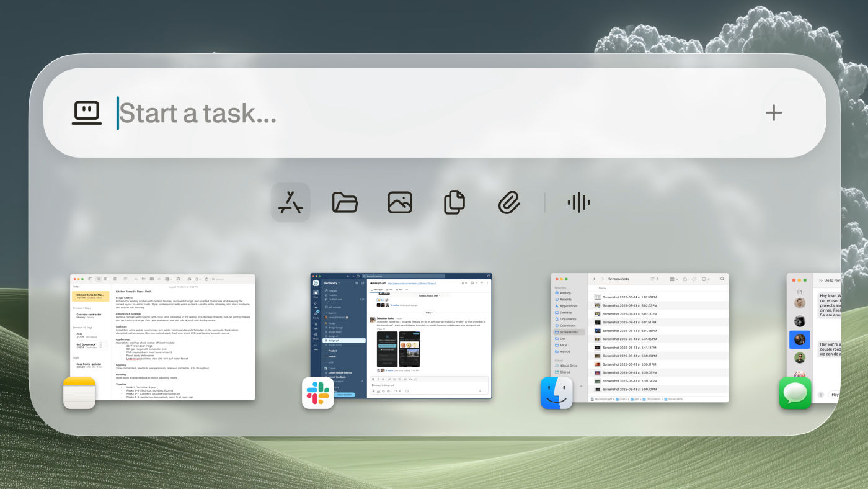Open the folder icon under the task field
Screen dimensions: 868x489
tap(345, 202)
